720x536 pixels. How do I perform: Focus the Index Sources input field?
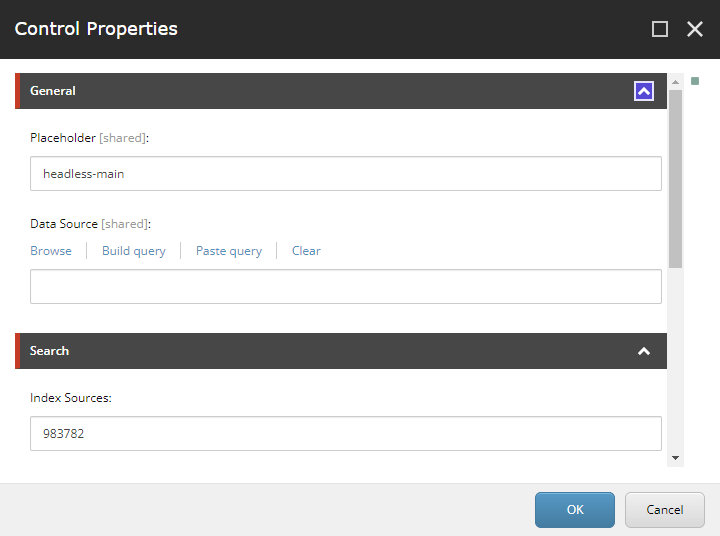346,433
